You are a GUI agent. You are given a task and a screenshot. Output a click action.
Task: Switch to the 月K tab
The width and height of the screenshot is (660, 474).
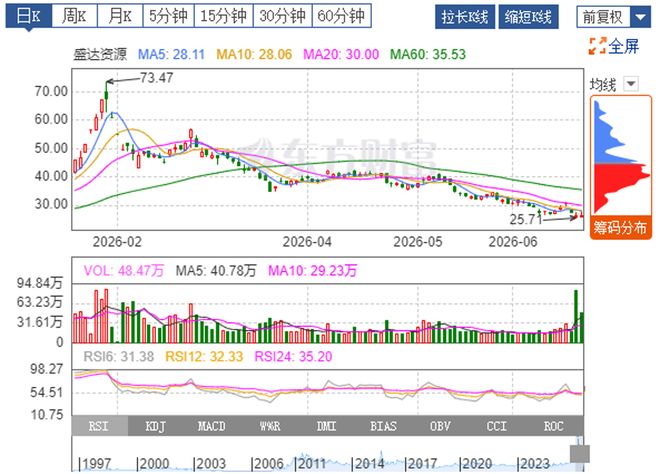pos(120,16)
